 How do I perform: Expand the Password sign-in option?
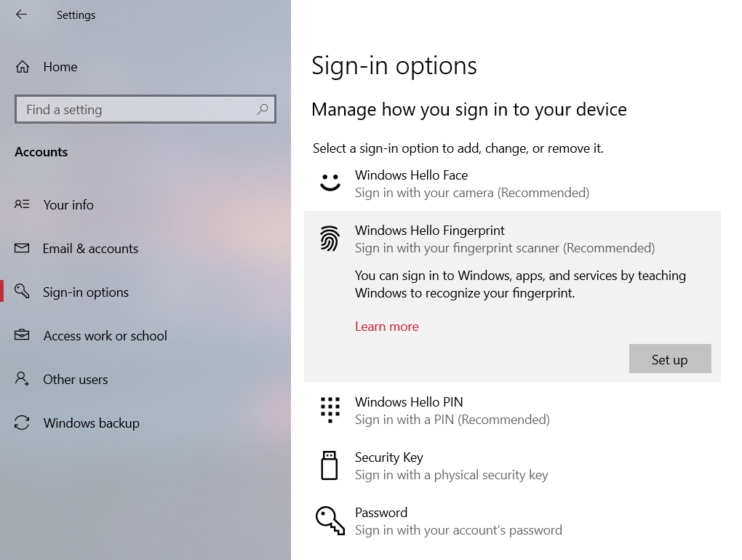[x=512, y=521]
